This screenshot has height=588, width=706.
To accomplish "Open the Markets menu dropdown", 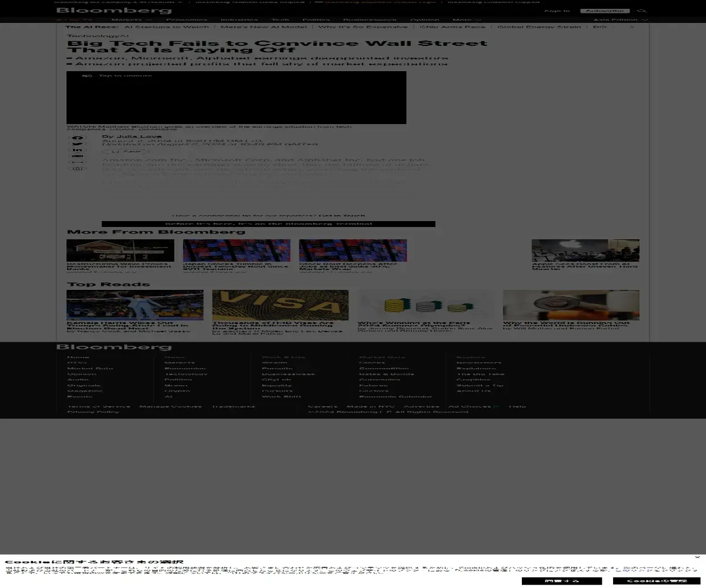I will tap(131, 20).
